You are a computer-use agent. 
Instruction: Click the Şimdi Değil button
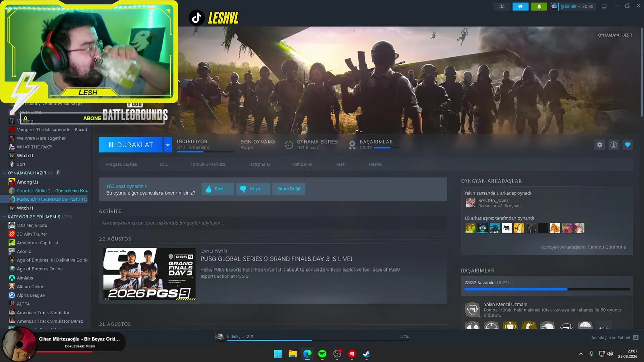(289, 189)
